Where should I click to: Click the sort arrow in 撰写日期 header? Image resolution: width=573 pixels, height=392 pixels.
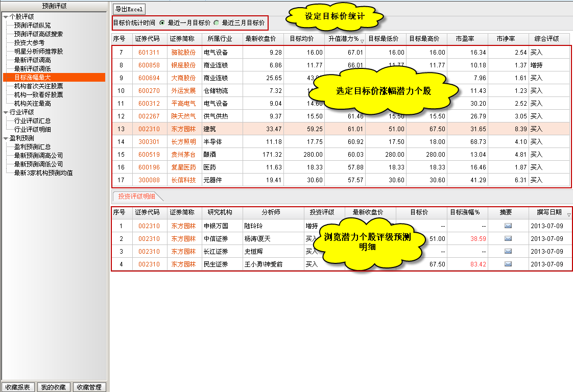569,215
